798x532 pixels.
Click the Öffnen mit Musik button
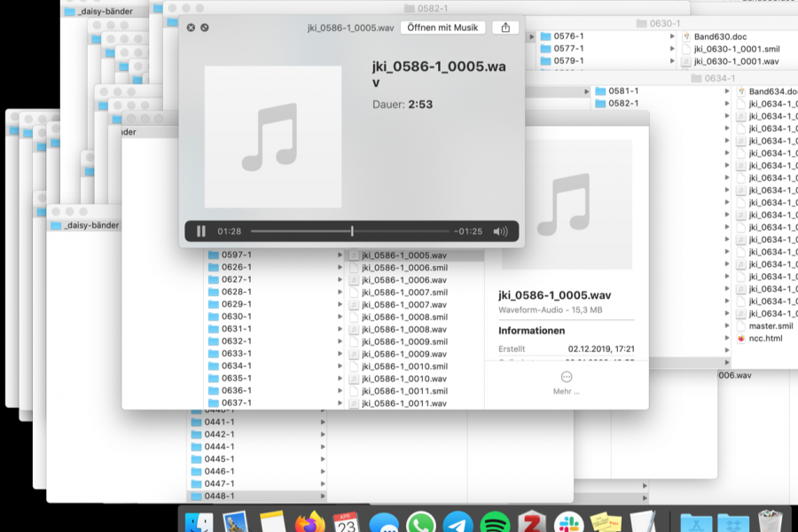click(x=442, y=27)
